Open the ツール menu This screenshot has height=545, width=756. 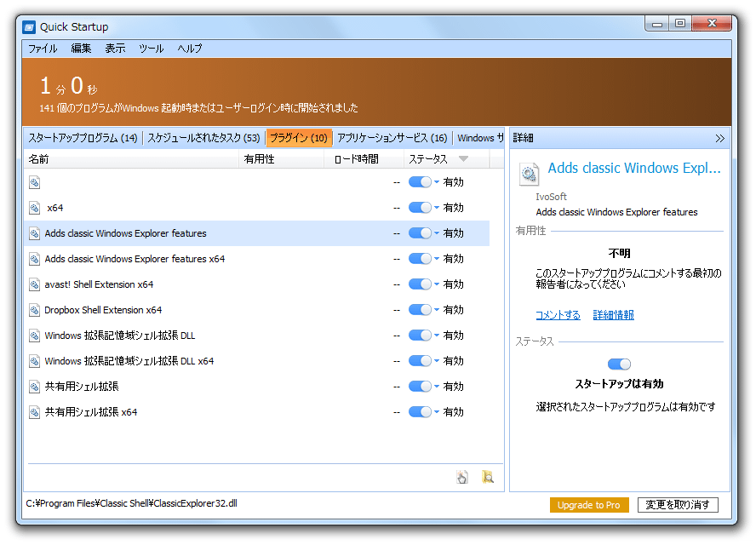pyautogui.click(x=152, y=49)
